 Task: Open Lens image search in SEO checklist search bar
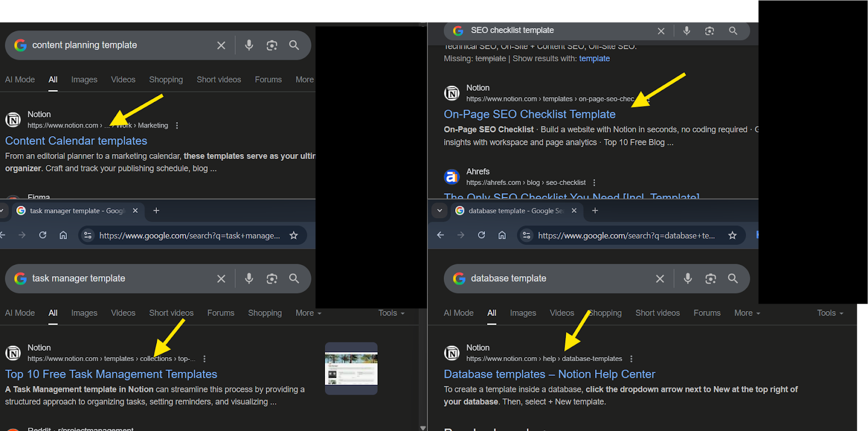coord(710,31)
